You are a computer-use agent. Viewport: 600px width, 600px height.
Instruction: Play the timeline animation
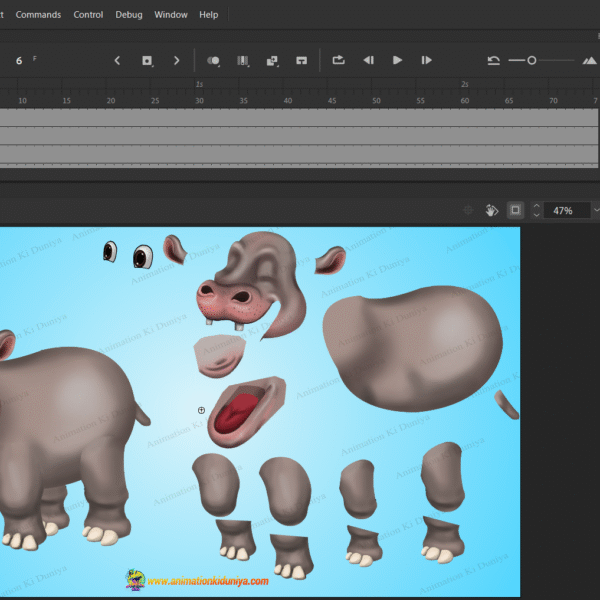397,60
